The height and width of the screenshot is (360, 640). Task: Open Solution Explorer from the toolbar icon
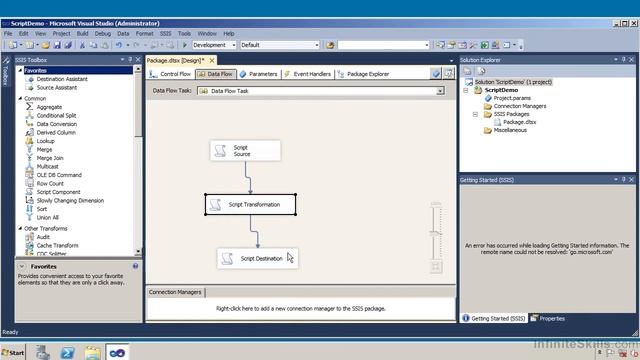[440, 45]
